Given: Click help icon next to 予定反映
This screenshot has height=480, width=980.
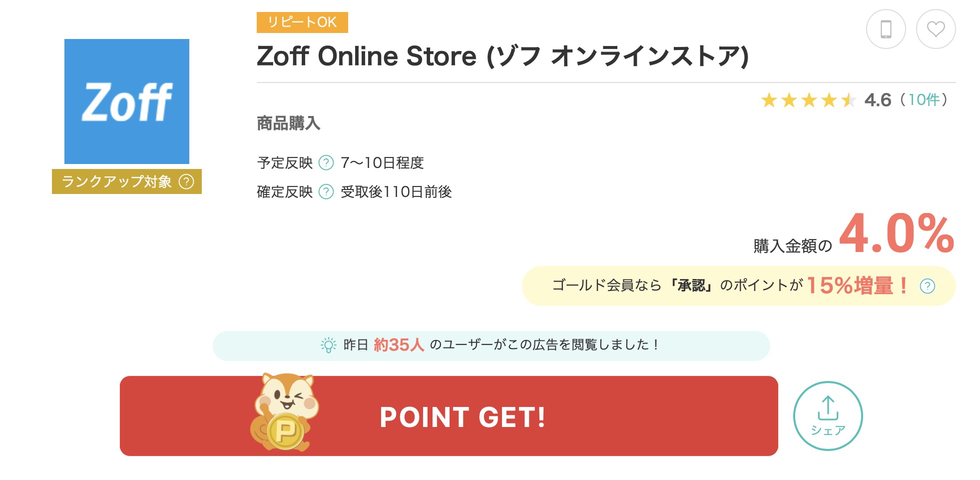Looking at the screenshot, I should tap(326, 162).
